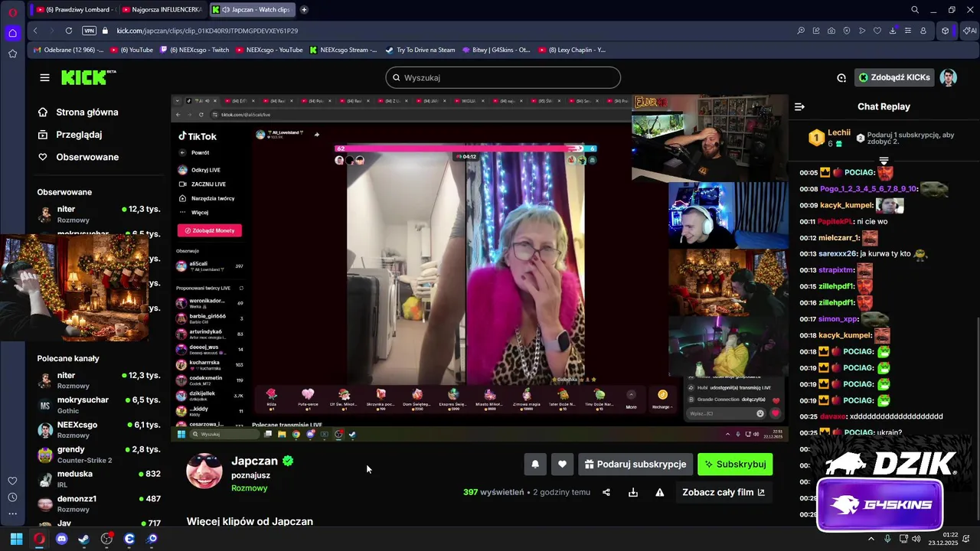Click the Opera logo menu button
The width and height of the screenshot is (980, 551).
tap(12, 12)
